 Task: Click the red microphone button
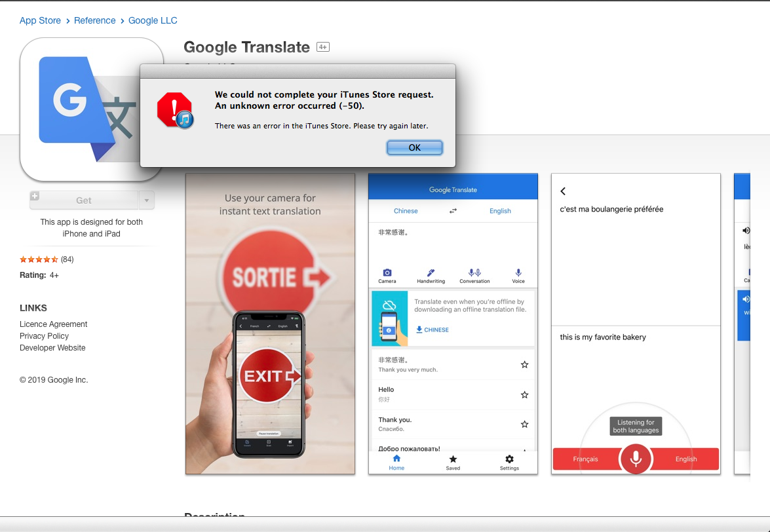click(636, 459)
